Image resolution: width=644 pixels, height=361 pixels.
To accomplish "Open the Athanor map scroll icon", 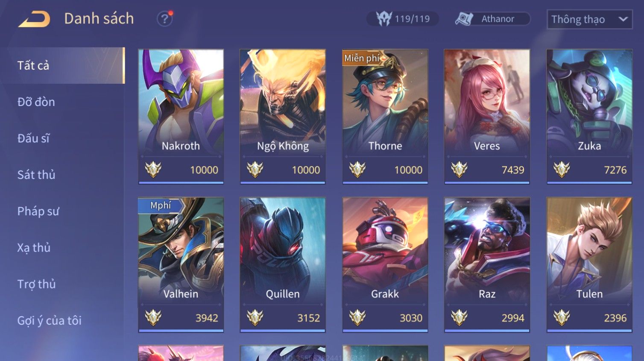I will [x=464, y=19].
